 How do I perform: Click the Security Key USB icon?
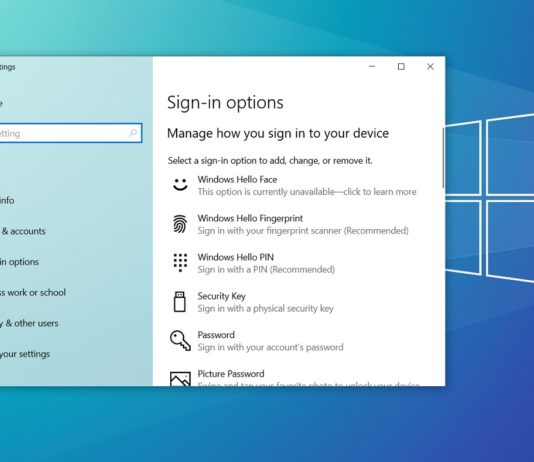pyautogui.click(x=179, y=302)
